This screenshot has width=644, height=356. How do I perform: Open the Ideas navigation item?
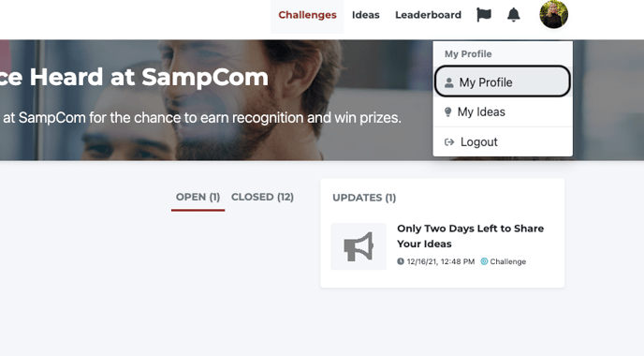[x=366, y=15]
